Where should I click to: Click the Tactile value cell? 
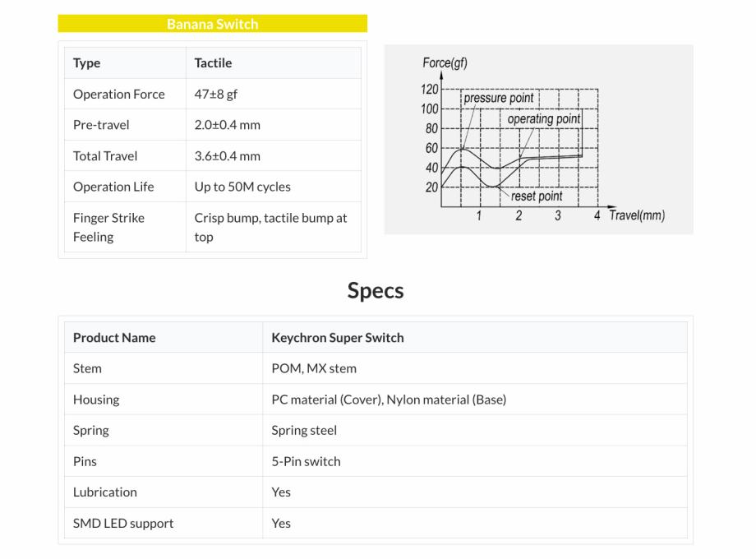(x=213, y=63)
